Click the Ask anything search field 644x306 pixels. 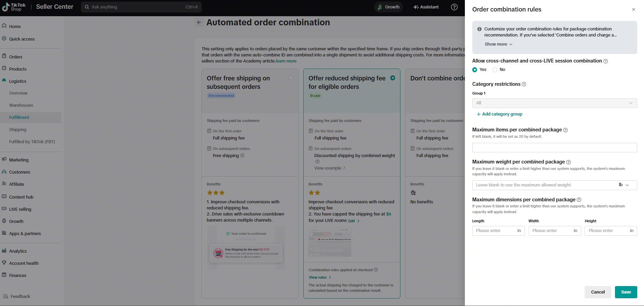coord(141,7)
